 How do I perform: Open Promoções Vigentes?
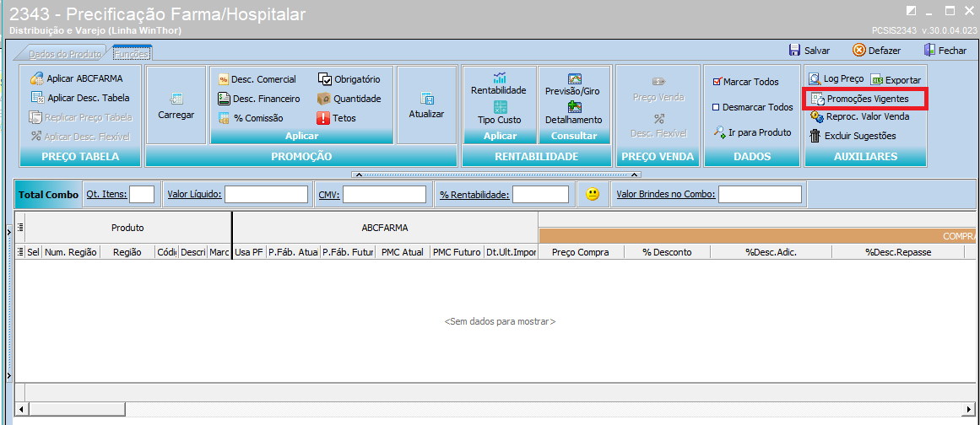860,99
